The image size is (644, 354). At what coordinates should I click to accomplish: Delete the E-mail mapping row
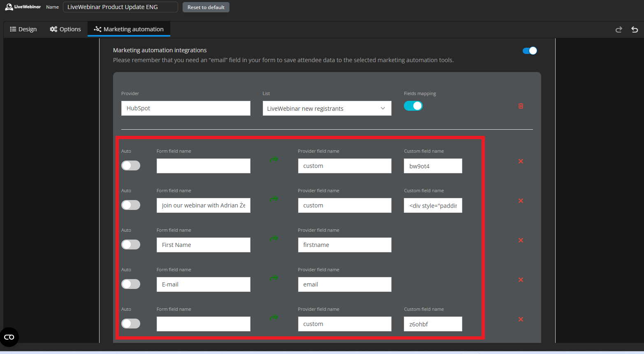click(521, 280)
